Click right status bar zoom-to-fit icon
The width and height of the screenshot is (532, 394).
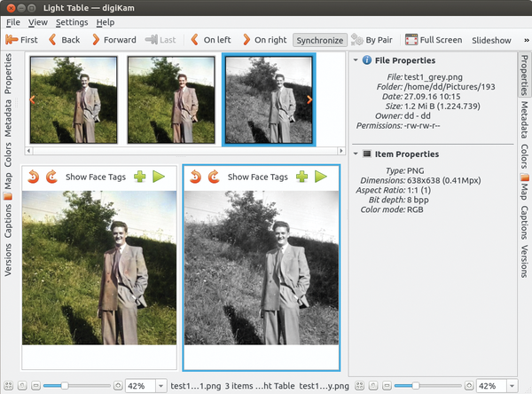pos(359,385)
